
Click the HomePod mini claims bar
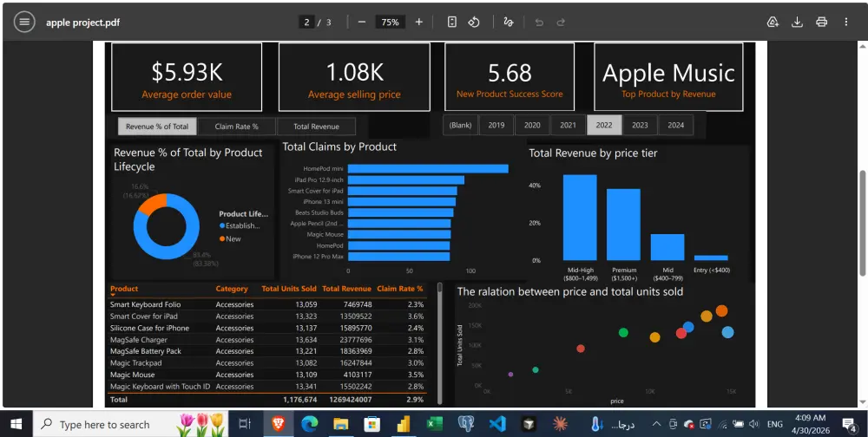coord(428,169)
